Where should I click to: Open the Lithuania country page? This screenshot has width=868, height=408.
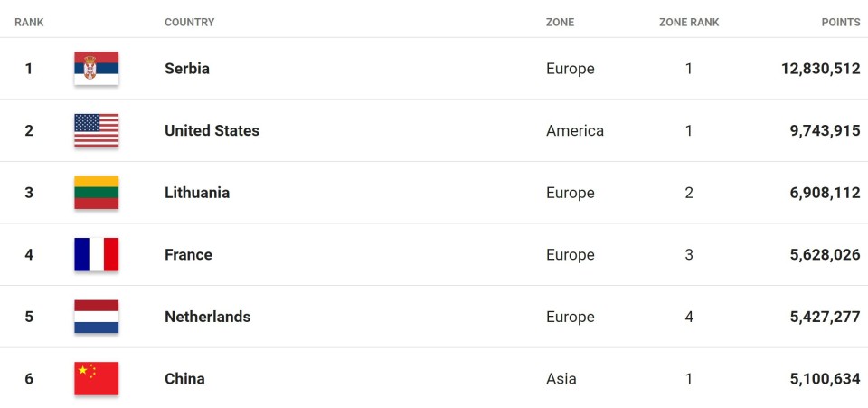197,193
